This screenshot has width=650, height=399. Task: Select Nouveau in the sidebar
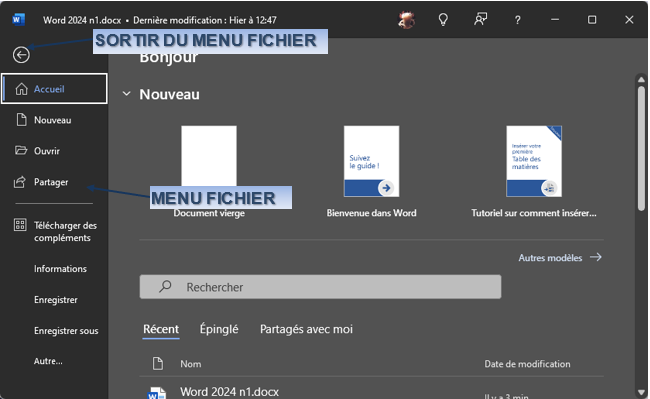click(x=54, y=120)
